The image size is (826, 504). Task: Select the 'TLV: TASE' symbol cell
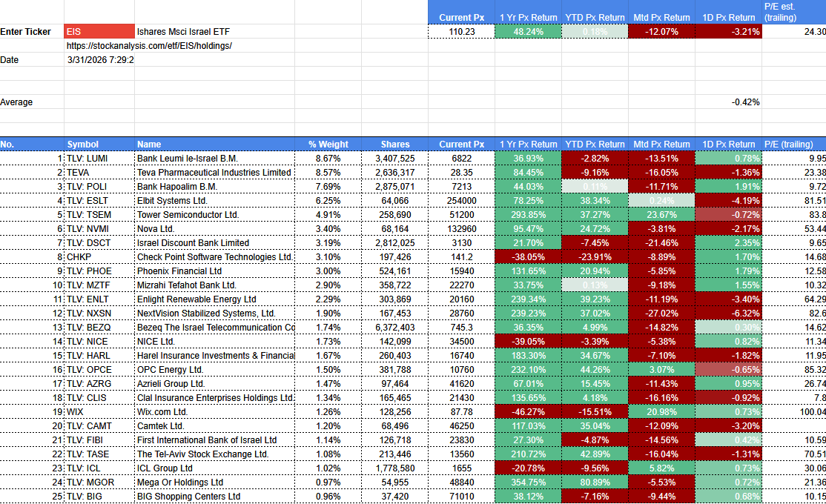click(99, 454)
